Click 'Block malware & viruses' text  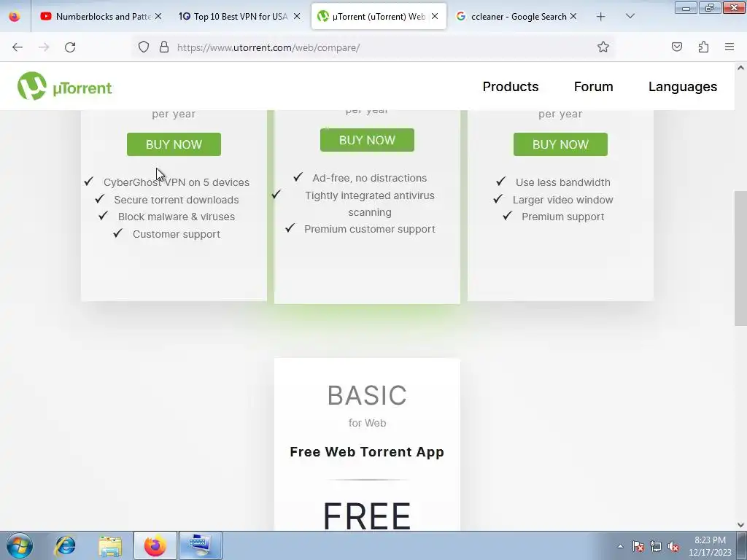click(177, 217)
